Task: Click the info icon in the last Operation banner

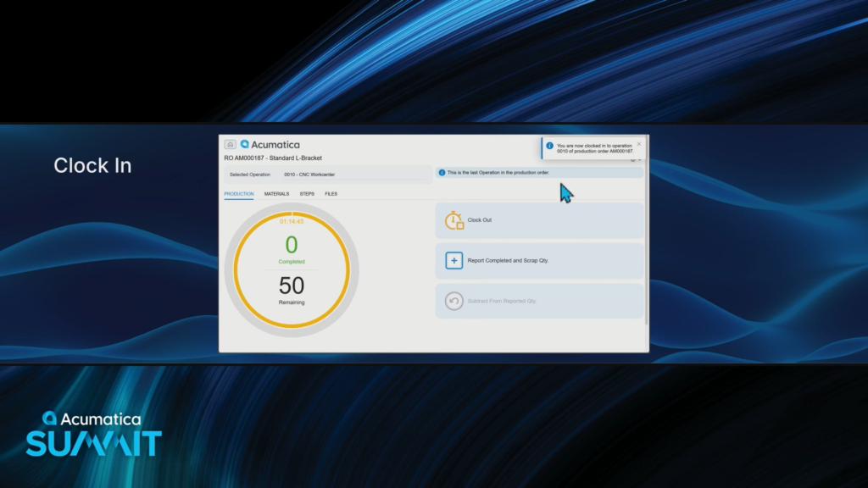Action: 442,173
